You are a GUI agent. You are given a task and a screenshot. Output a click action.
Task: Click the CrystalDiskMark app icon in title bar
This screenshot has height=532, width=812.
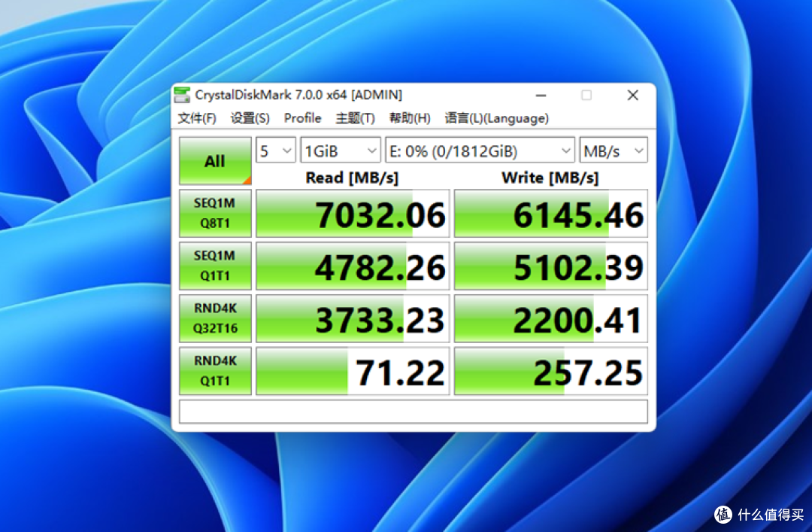point(182,95)
